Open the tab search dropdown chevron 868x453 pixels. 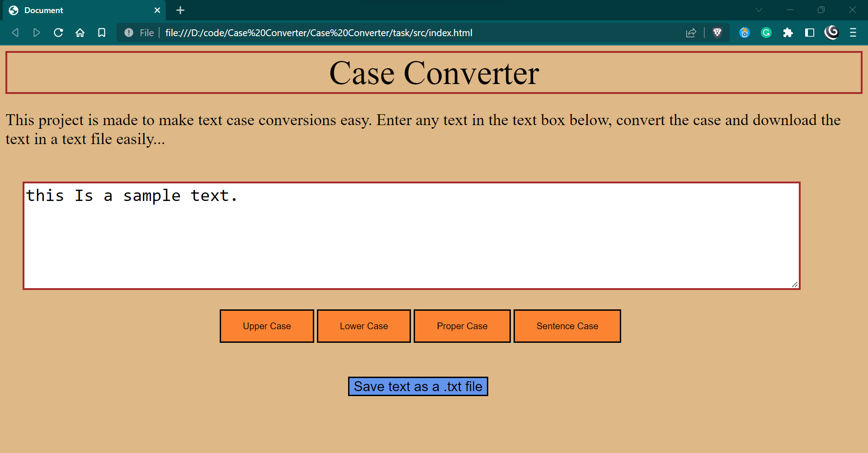click(x=759, y=9)
